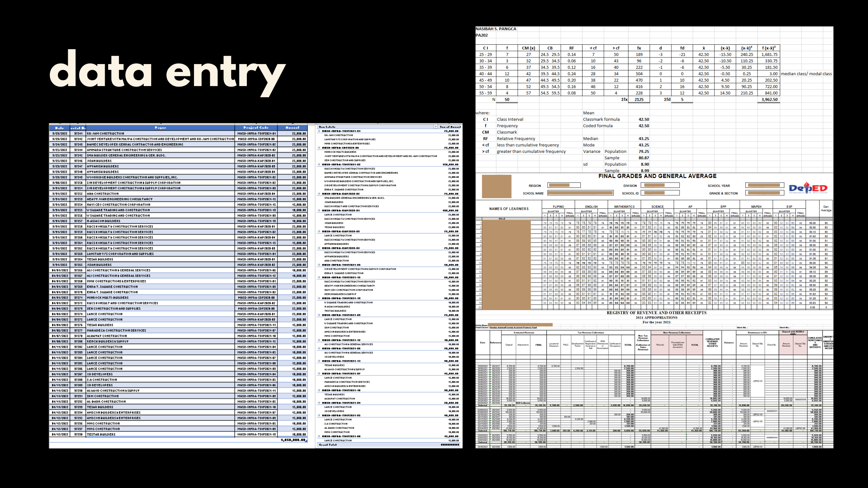
Task: Click the Payee column header
Action: tap(160, 128)
